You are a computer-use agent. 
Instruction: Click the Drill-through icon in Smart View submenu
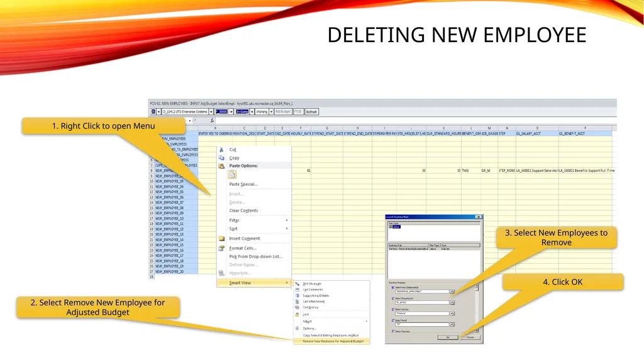pos(297,284)
